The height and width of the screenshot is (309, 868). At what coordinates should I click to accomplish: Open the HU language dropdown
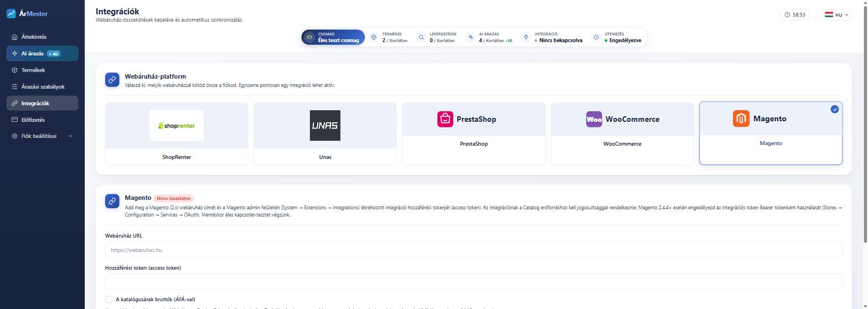[837, 15]
